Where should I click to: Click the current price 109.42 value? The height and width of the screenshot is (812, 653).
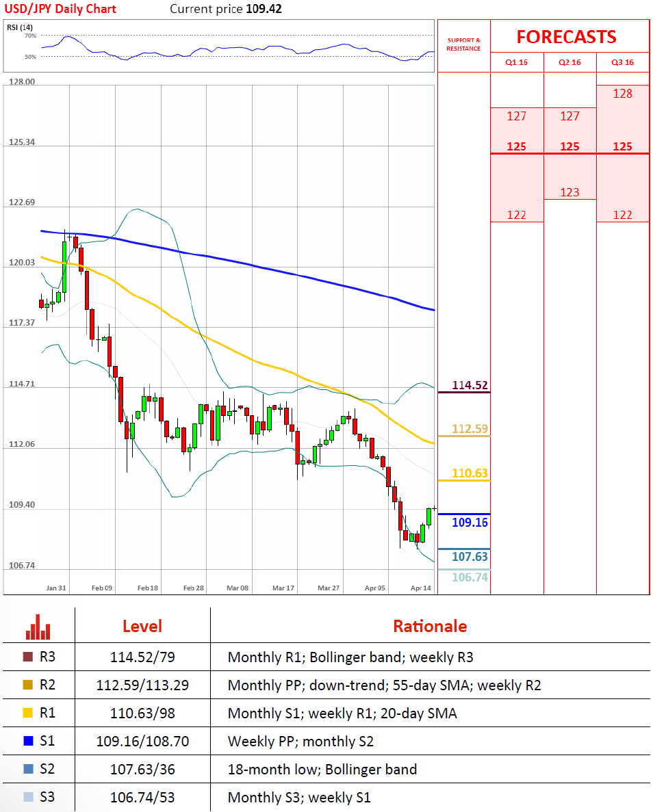coord(264,9)
